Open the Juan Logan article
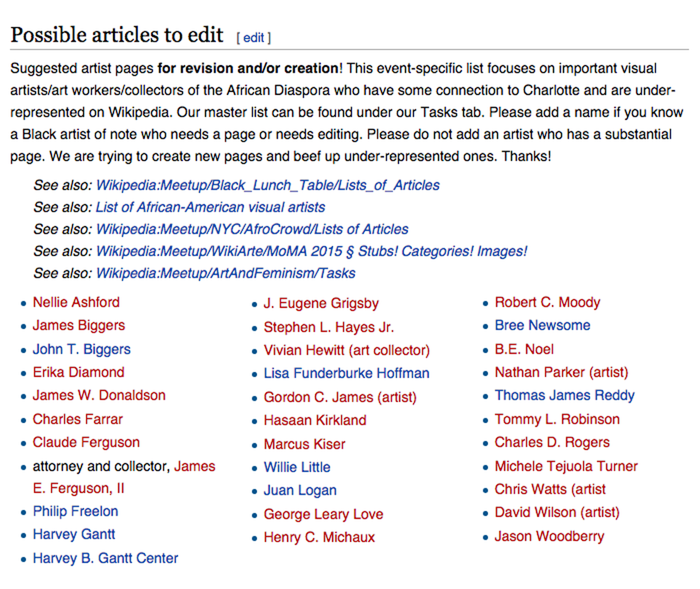The image size is (700, 589). [300, 491]
